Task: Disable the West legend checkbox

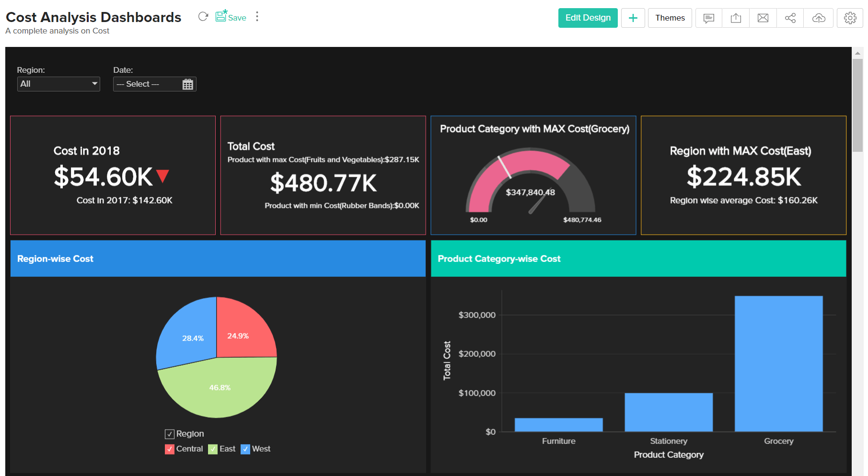Action: pyautogui.click(x=246, y=449)
